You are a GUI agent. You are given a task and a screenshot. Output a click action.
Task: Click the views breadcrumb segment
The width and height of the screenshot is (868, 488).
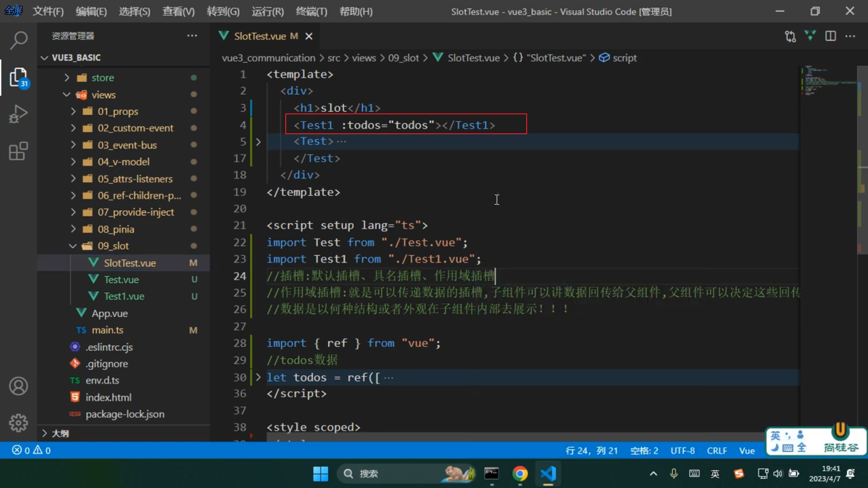click(x=364, y=58)
